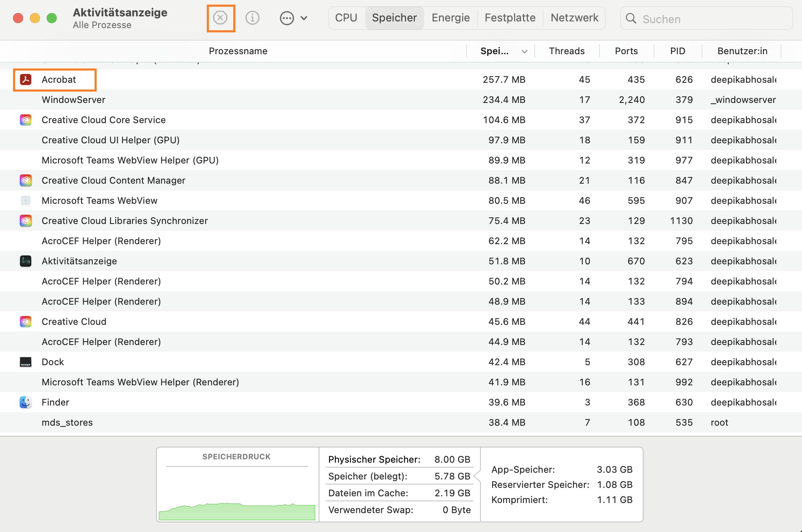This screenshot has height=532, width=802.
Task: Click the Creative Cloud Libraries Synchronizer icon
Action: pyautogui.click(x=26, y=221)
